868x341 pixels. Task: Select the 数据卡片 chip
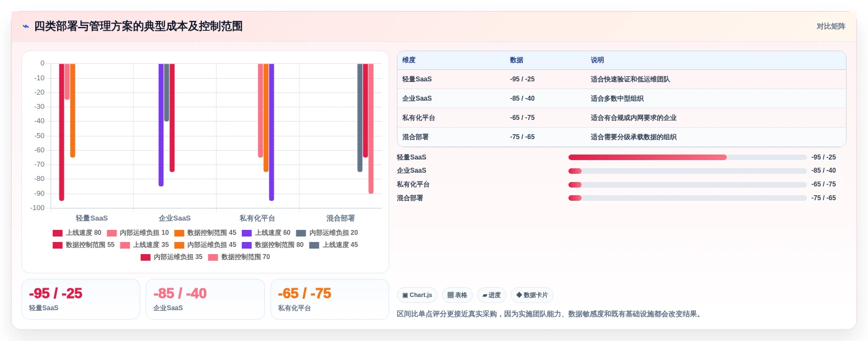(x=532, y=295)
